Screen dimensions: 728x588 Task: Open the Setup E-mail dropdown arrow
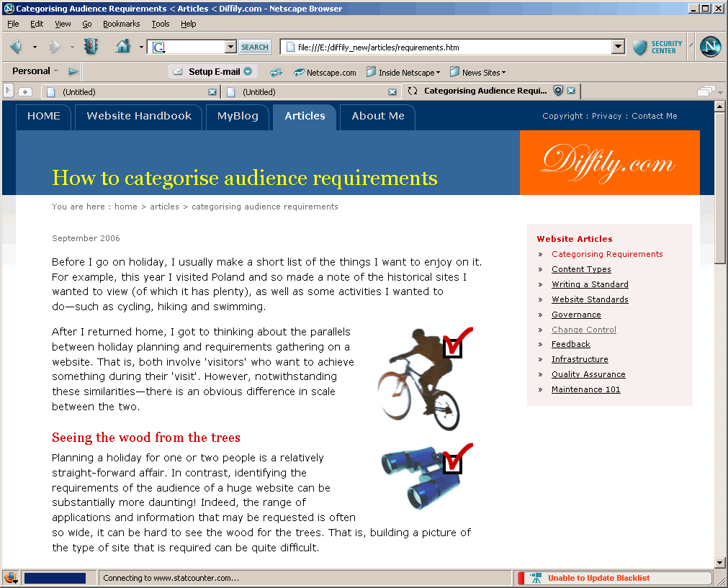tap(248, 71)
